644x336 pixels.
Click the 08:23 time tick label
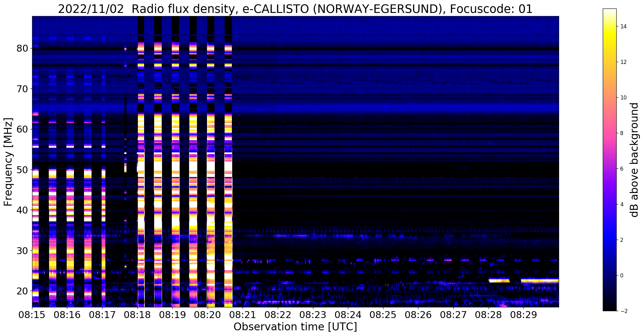point(313,315)
